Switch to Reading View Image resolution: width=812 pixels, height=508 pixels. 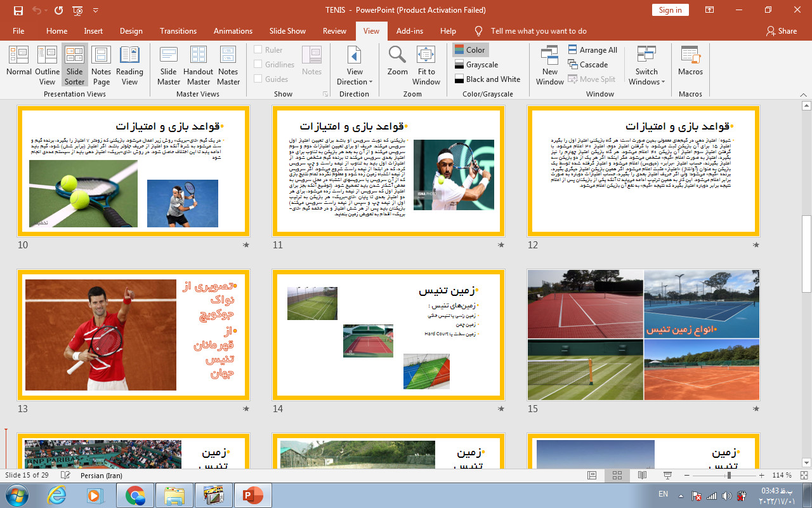tap(129, 63)
